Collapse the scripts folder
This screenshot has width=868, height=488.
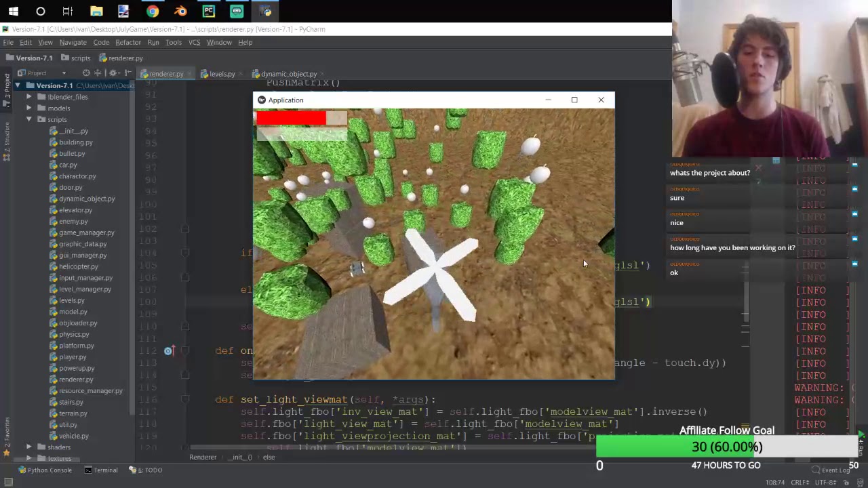click(x=29, y=119)
